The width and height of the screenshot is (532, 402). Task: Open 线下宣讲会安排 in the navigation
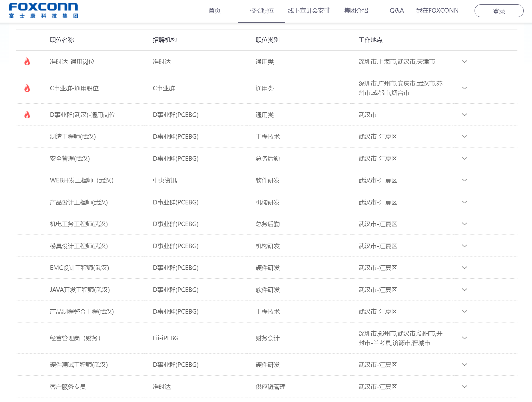point(309,11)
